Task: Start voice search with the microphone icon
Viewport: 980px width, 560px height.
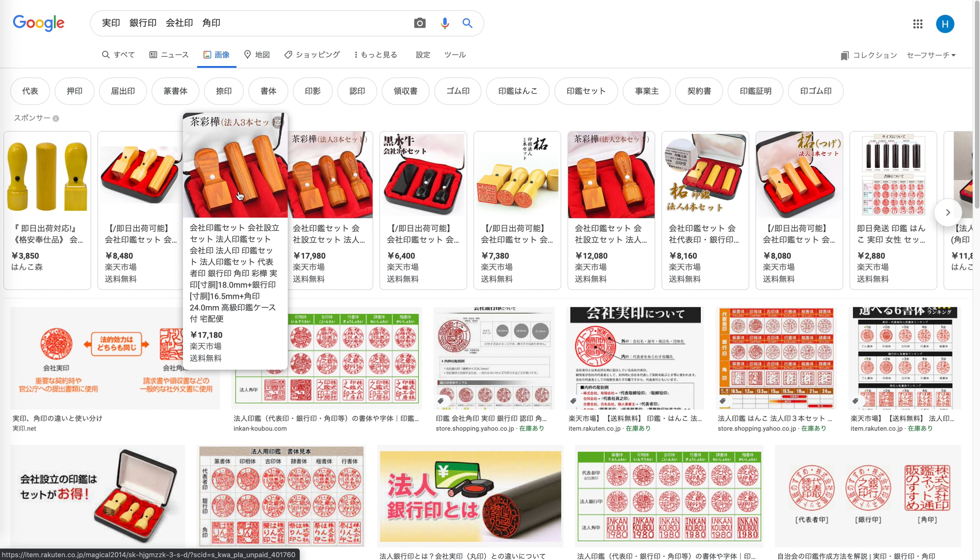Action: pos(444,23)
